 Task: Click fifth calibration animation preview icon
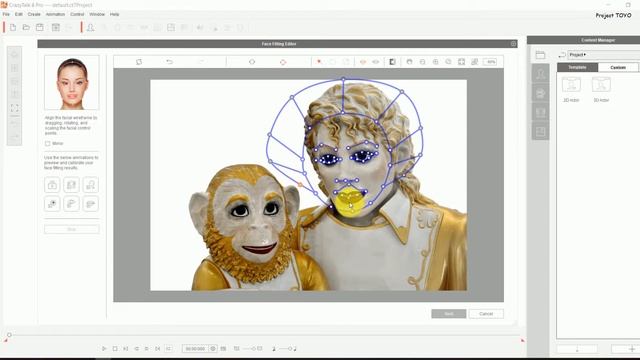(71, 204)
